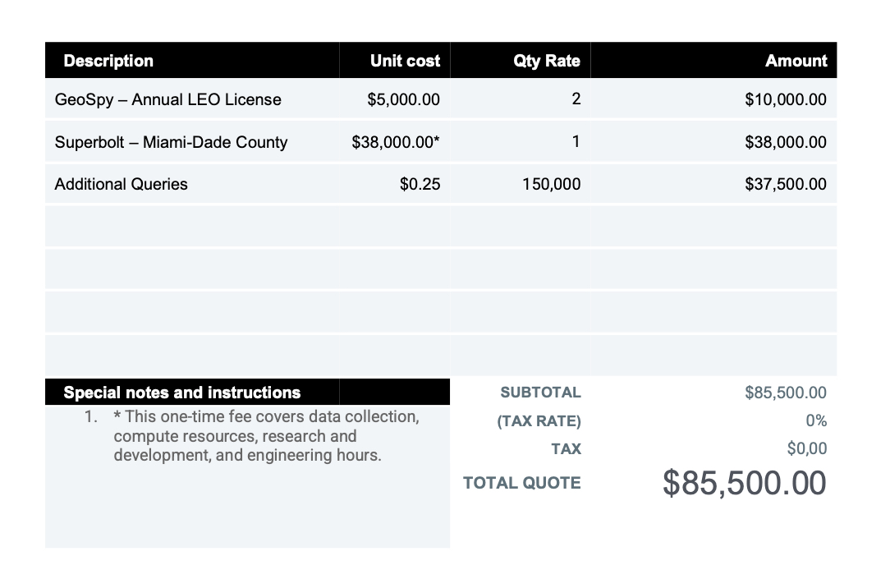This screenshot has width=890, height=588.
Task: Click the 150,000 quantity cell
Action: pyautogui.click(x=551, y=184)
